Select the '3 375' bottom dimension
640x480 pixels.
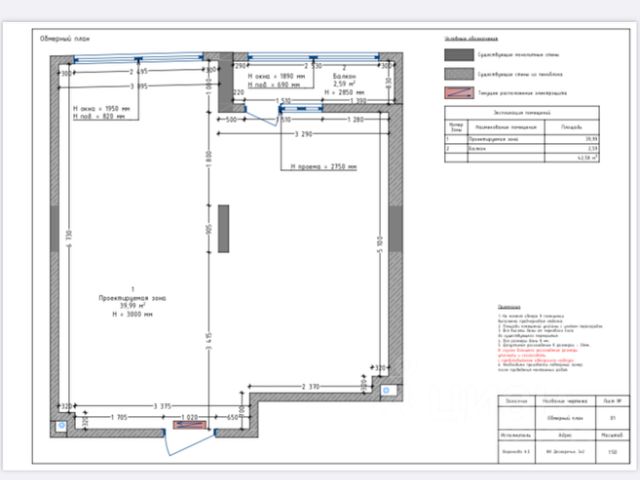162,406
